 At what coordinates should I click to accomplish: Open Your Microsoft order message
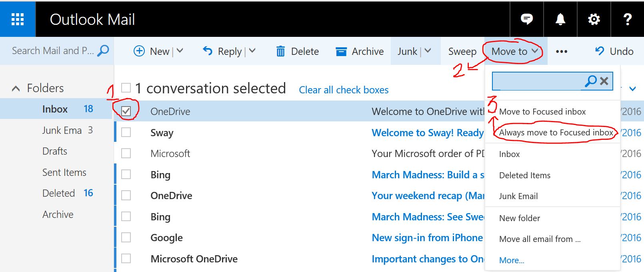pyautogui.click(x=428, y=153)
